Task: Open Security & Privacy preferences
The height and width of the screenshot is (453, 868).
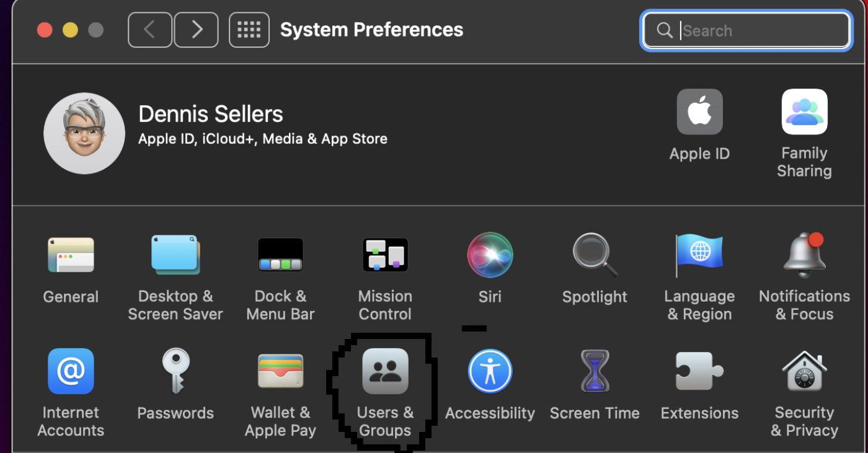Action: [804, 371]
